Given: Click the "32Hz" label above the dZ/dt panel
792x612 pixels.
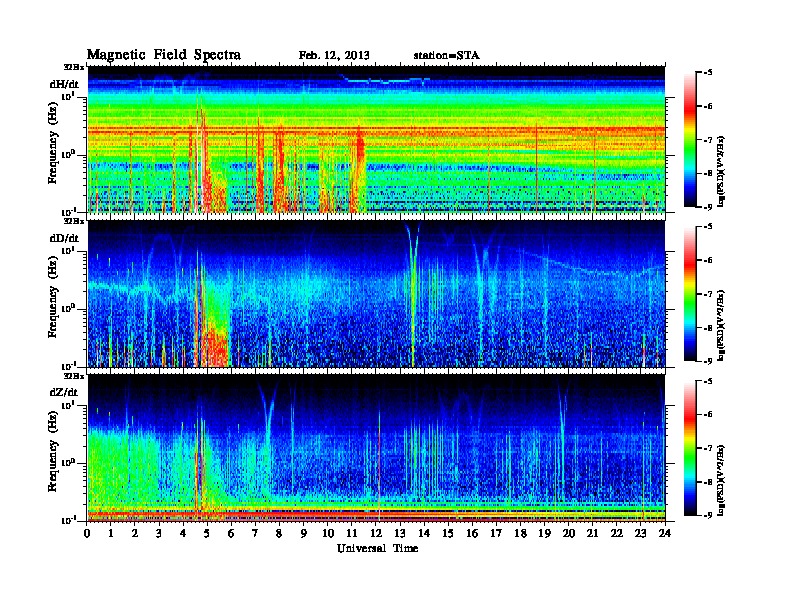Looking at the screenshot, I should [74, 376].
